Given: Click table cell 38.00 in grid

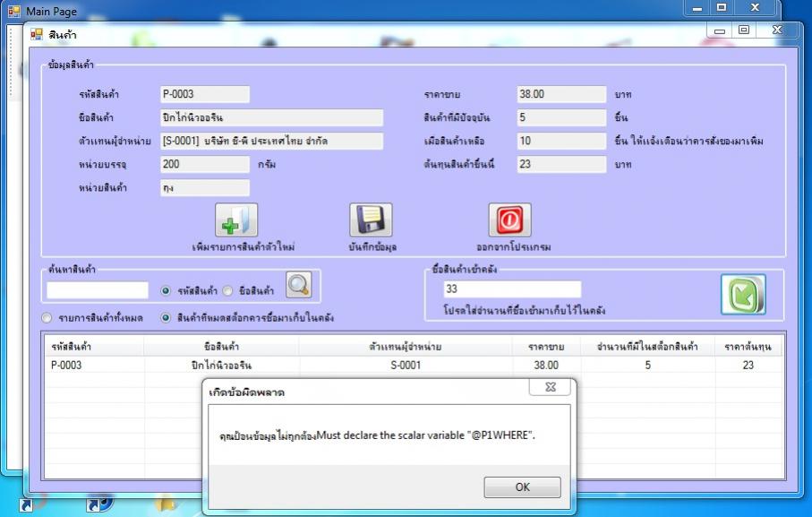Looking at the screenshot, I should click(x=546, y=366).
